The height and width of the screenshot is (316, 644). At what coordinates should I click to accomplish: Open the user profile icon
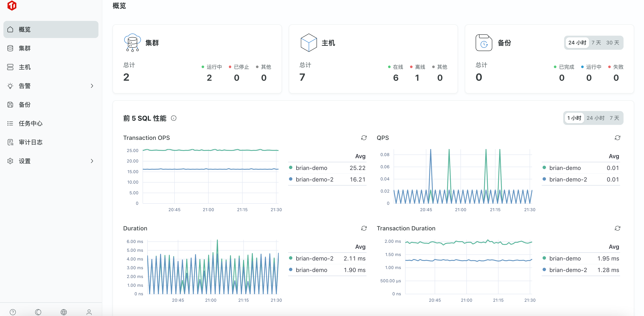pos(89,312)
